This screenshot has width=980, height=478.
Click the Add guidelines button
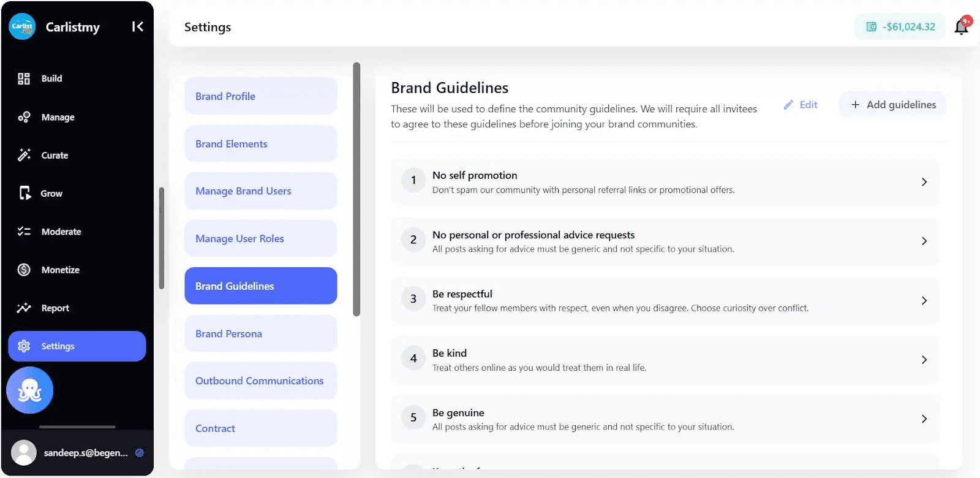[893, 105]
